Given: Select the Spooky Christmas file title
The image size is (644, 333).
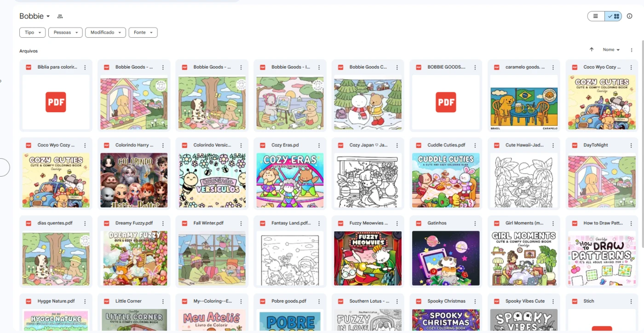Looking at the screenshot, I should point(446,301).
